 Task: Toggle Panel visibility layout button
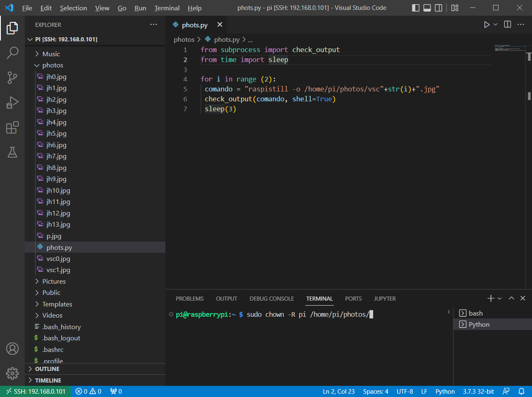tap(427, 8)
